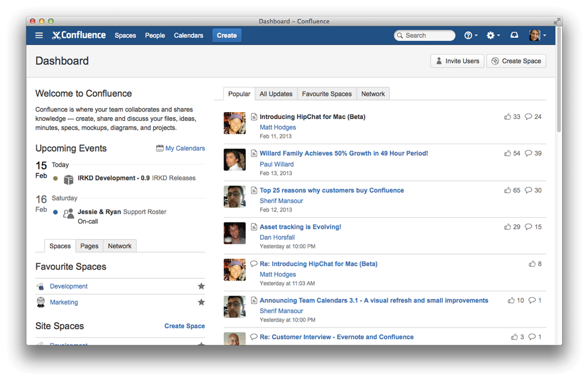The height and width of the screenshot is (381, 588).
Task: Switch to the All Updates tab
Action: point(276,94)
